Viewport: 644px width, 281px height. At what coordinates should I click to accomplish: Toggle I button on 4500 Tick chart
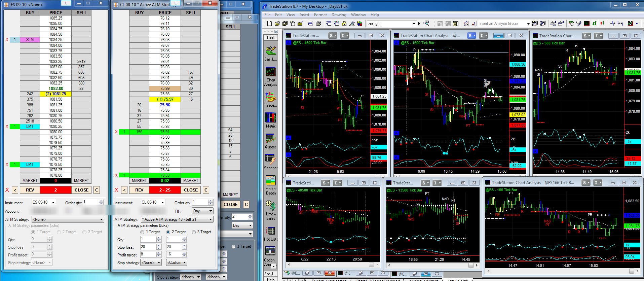click(344, 36)
